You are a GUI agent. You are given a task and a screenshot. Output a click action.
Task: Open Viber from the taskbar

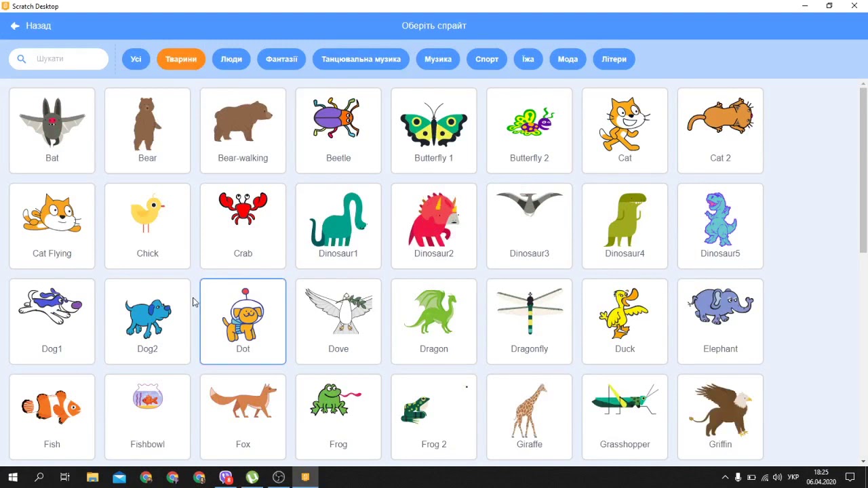click(226, 477)
